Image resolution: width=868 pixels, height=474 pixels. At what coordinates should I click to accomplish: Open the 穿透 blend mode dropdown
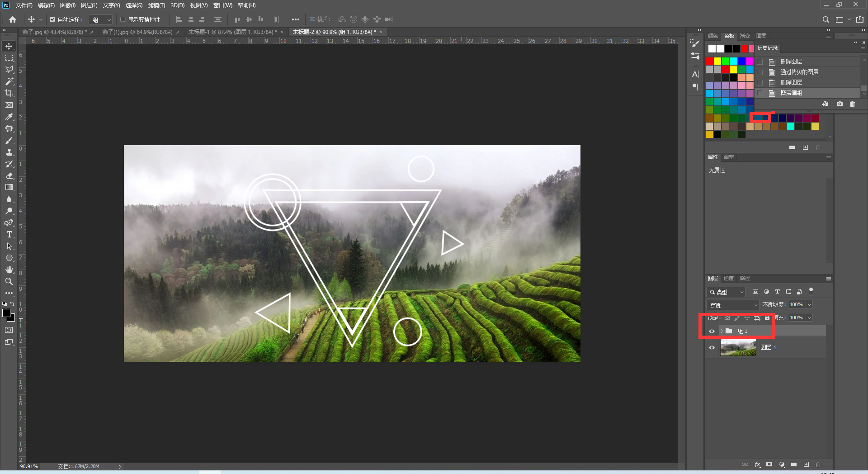tap(733, 305)
